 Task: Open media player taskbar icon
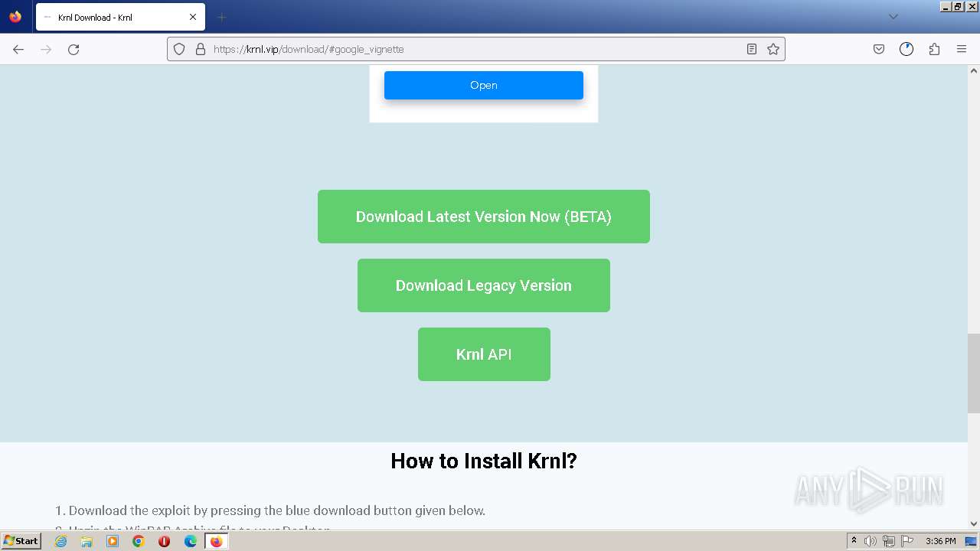pos(113,541)
